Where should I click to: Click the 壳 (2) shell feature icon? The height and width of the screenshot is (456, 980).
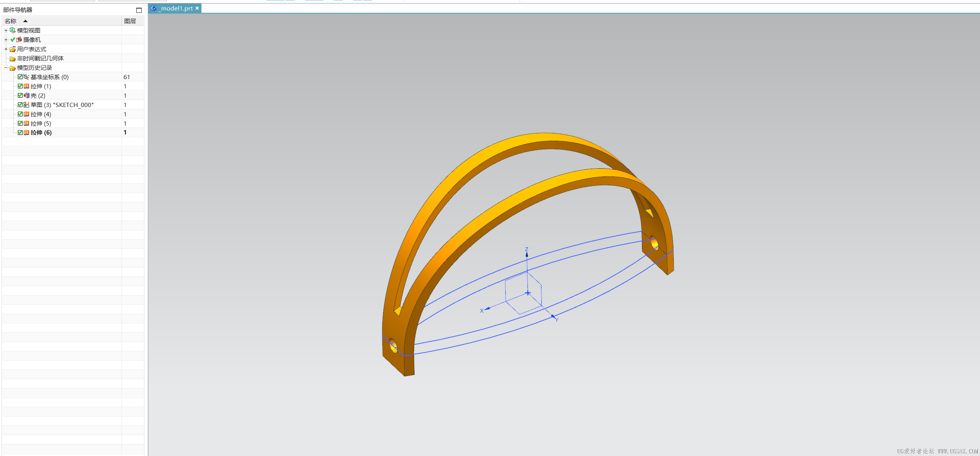click(26, 95)
